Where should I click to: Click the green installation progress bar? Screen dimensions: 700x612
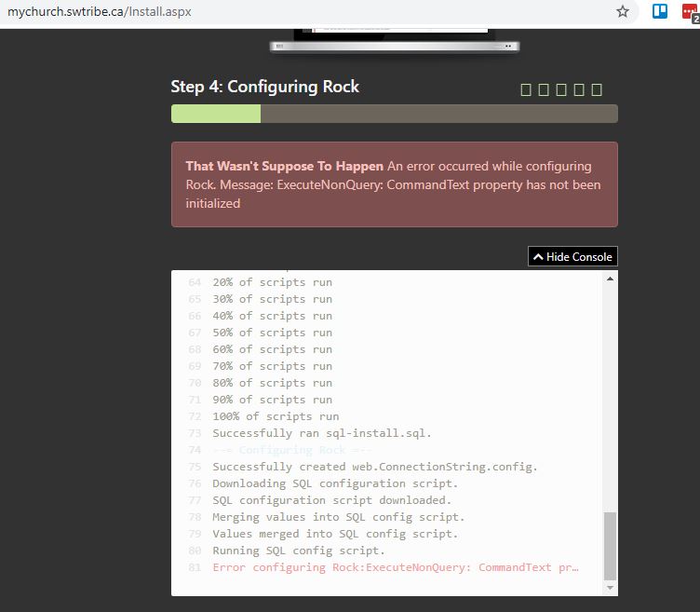[x=216, y=114]
